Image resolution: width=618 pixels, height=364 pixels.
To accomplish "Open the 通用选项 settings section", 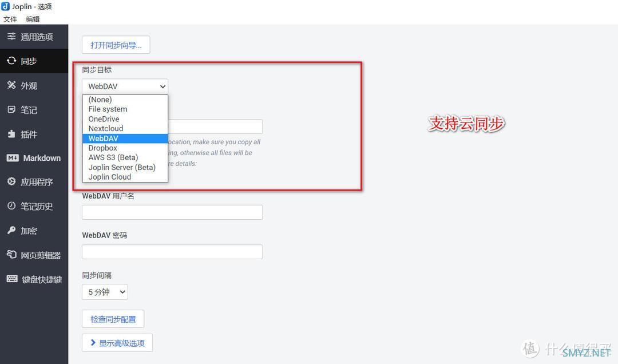I will pos(34,37).
